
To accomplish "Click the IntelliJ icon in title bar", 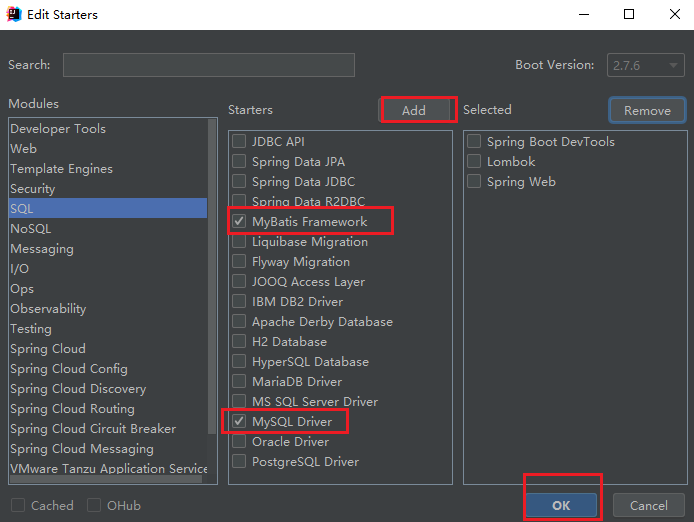I will pyautogui.click(x=16, y=15).
